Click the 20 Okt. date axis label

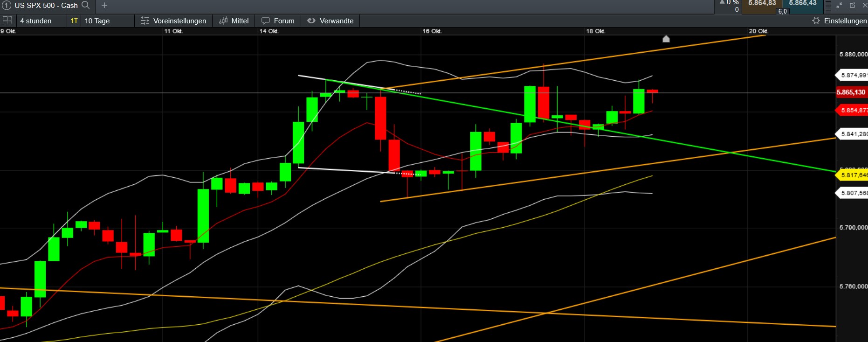(x=758, y=31)
